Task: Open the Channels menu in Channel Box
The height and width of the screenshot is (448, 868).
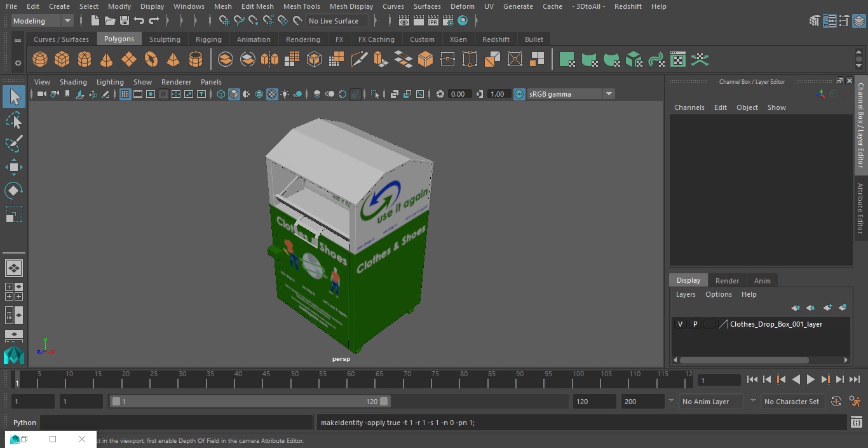Action: pos(689,107)
